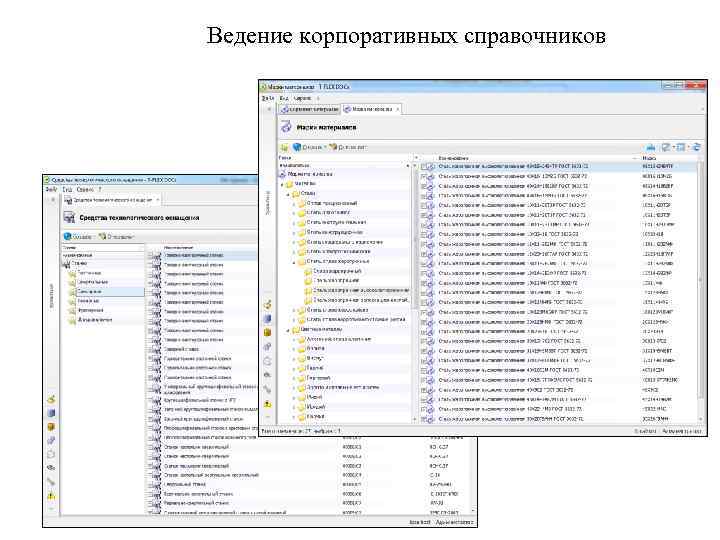Click the Администратор status entry in back window

454,523
